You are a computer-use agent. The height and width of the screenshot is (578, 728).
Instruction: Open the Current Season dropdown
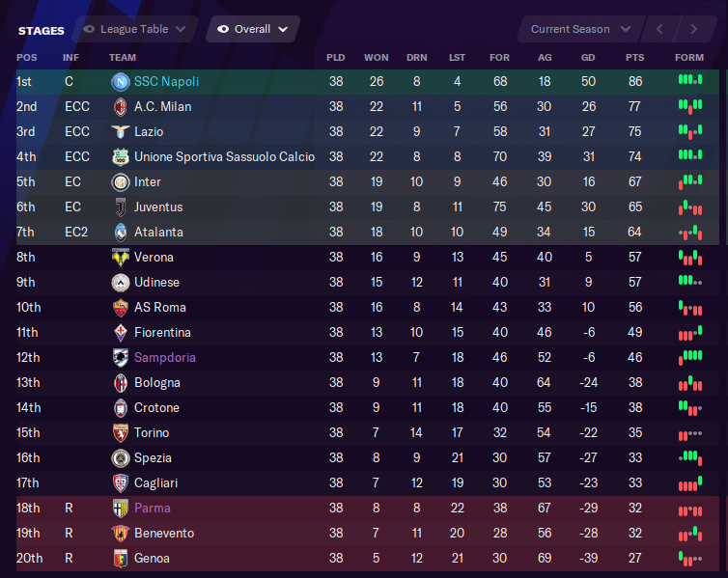point(581,29)
